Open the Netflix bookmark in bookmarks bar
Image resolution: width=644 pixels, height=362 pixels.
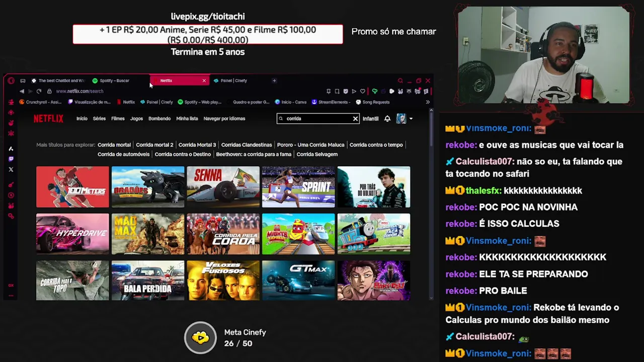click(126, 102)
